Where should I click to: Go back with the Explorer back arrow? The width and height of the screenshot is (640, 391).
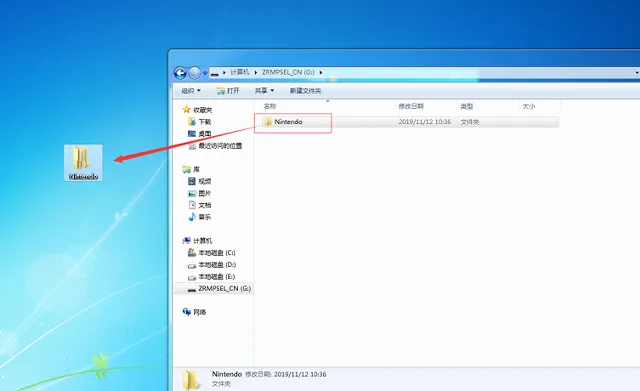pyautogui.click(x=180, y=73)
